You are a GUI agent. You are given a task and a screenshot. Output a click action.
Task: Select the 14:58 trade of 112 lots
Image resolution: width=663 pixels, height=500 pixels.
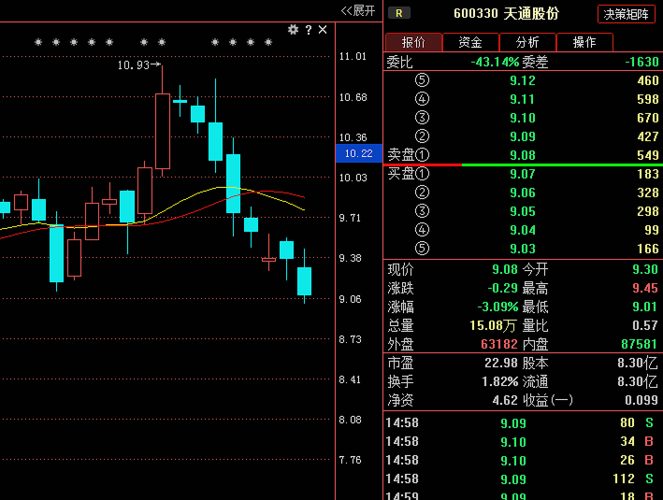[521, 479]
